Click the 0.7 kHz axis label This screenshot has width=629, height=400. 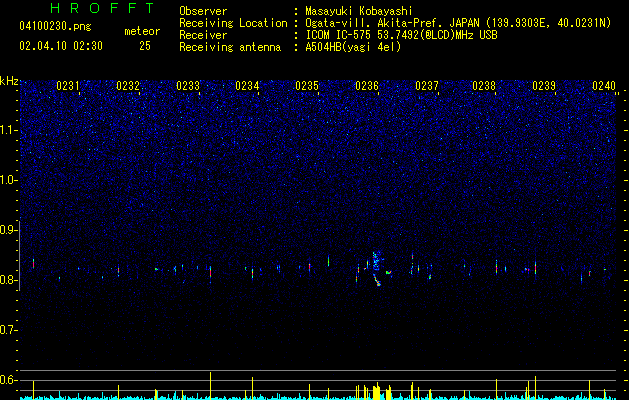(x=8, y=330)
